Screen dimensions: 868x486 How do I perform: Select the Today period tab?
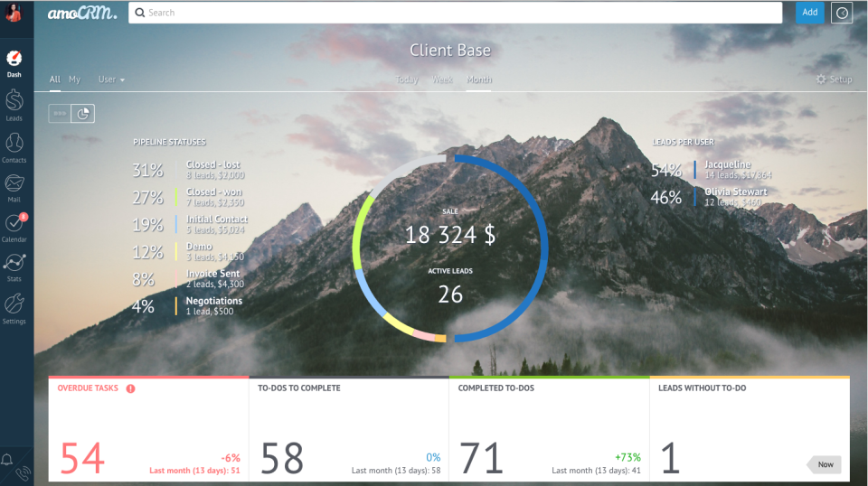pos(407,79)
